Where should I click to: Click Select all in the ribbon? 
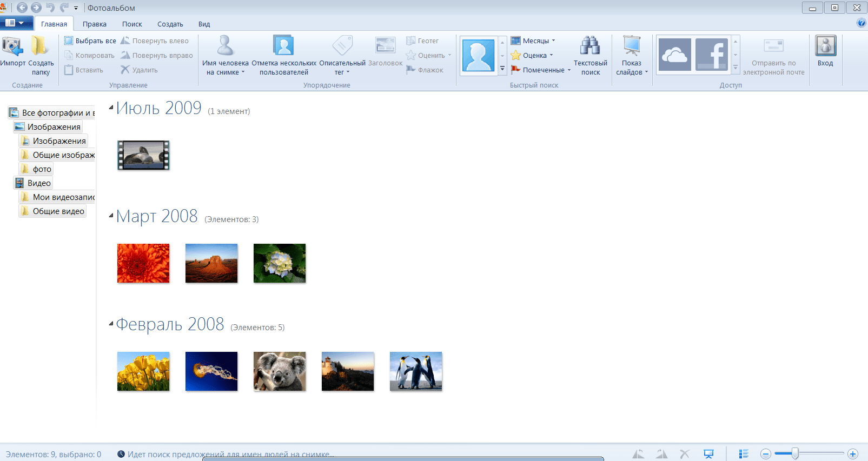[x=90, y=41]
